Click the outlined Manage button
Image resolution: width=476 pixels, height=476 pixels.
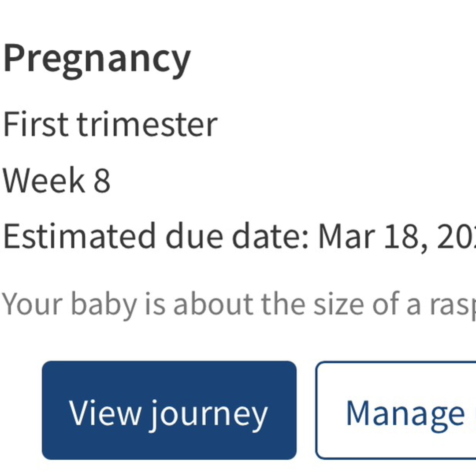click(395, 410)
